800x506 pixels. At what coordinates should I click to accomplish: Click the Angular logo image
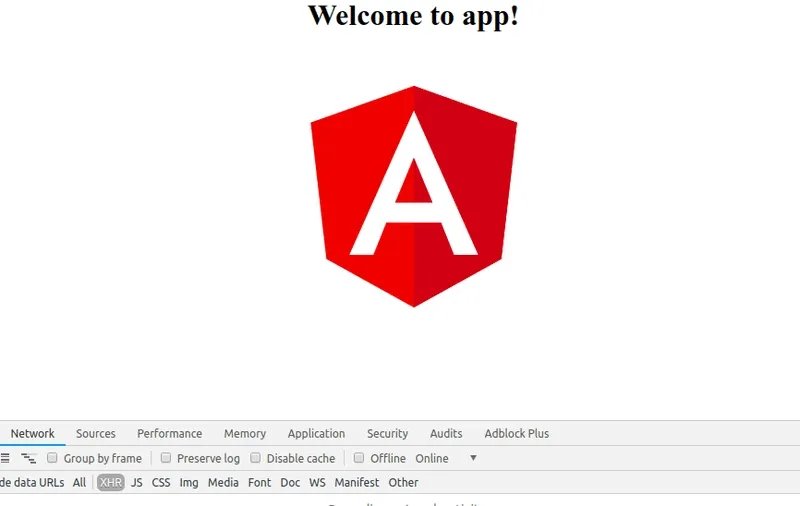[x=413, y=196]
